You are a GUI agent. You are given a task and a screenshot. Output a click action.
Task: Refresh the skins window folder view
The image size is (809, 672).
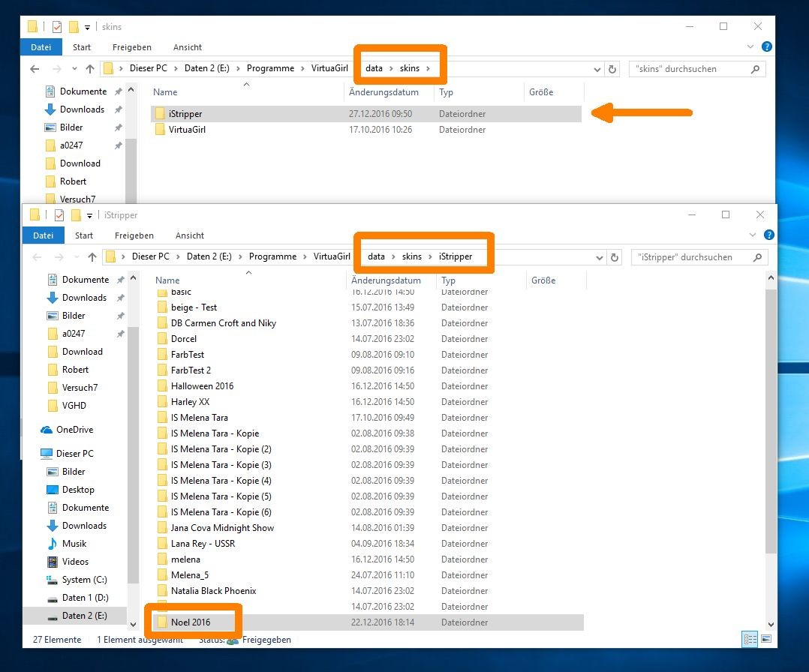point(612,69)
